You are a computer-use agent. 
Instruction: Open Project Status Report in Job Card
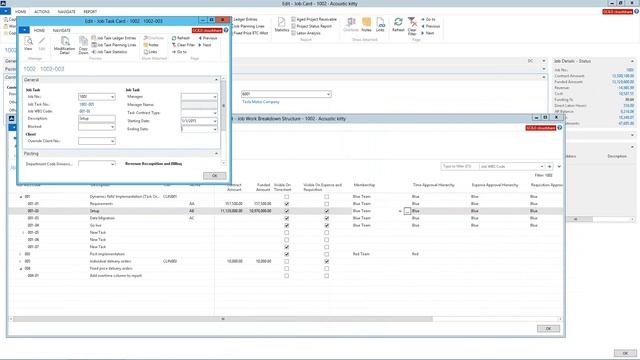tap(311, 26)
